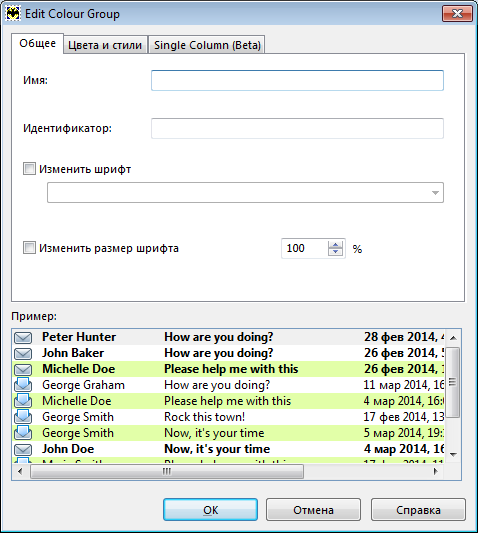Click the envelope icon beside John Doe
The image size is (478, 533).
coord(23,449)
